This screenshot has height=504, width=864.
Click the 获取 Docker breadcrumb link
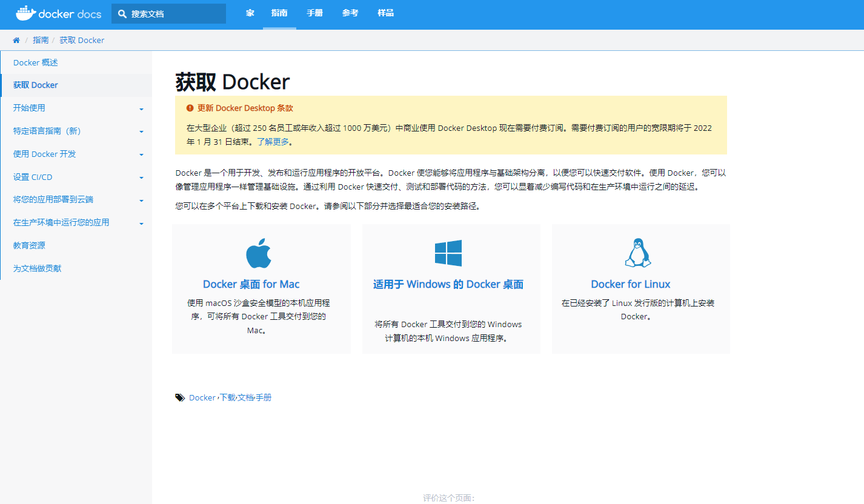82,40
